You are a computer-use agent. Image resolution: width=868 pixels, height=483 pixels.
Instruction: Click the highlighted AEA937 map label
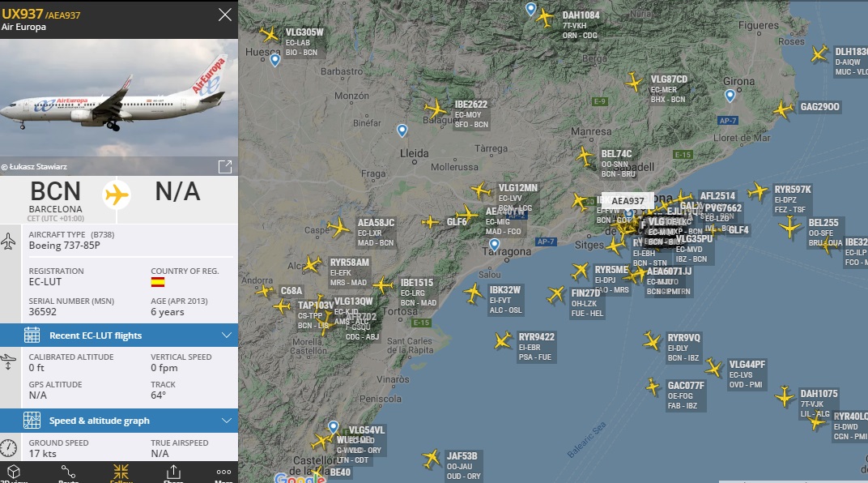(628, 200)
